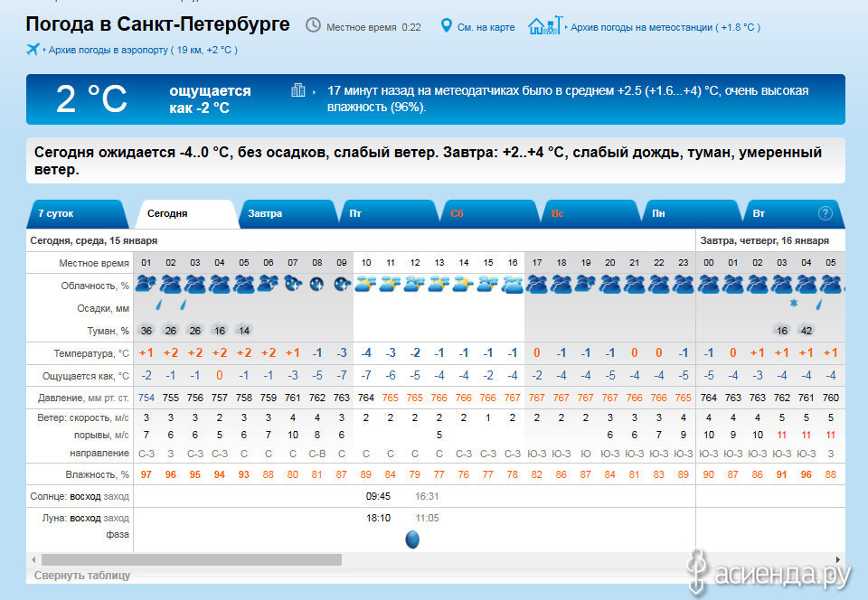The height and width of the screenshot is (600, 868).
Task: Click the Завтра, четверг, 16 января heading
Action: (x=765, y=240)
